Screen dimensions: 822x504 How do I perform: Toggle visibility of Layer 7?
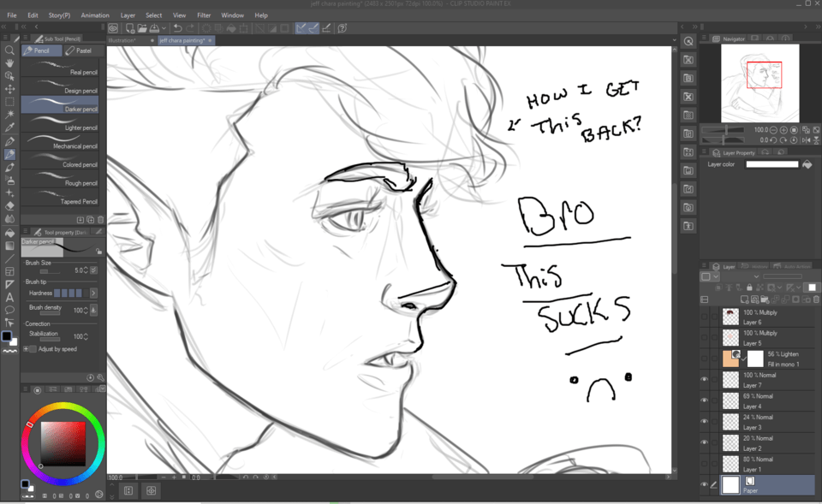tap(705, 379)
